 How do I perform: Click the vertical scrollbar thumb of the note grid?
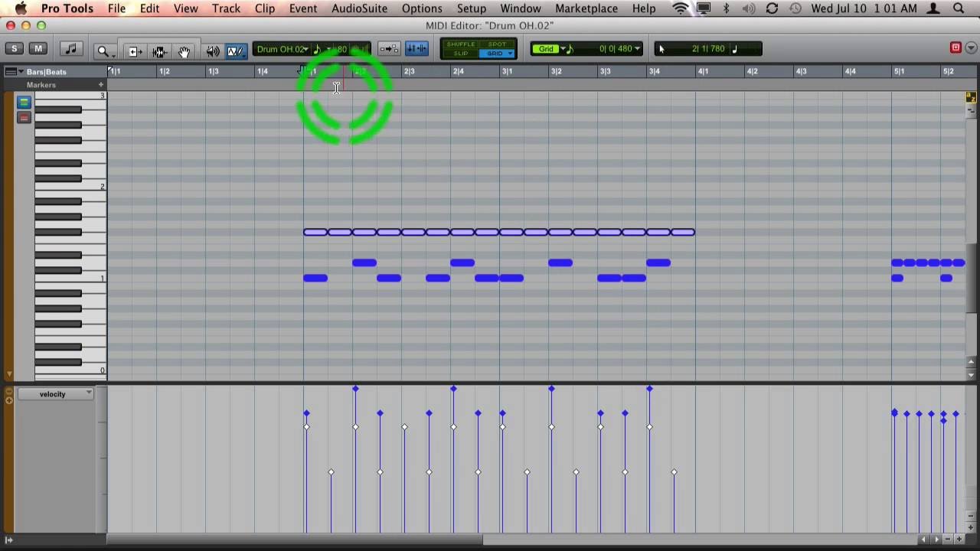point(972,278)
